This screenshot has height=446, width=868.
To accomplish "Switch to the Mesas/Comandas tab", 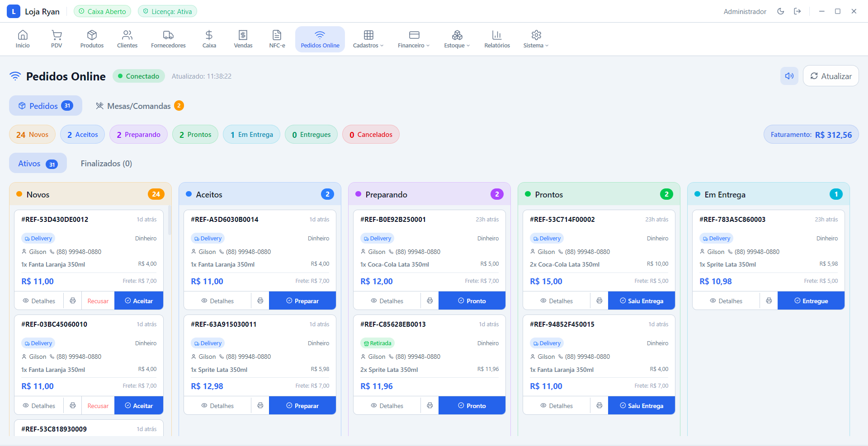I will (139, 106).
